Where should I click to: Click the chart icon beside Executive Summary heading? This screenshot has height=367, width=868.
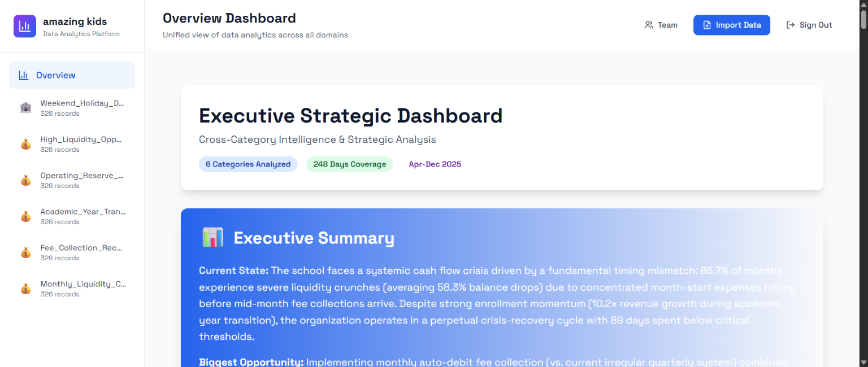[x=212, y=237]
